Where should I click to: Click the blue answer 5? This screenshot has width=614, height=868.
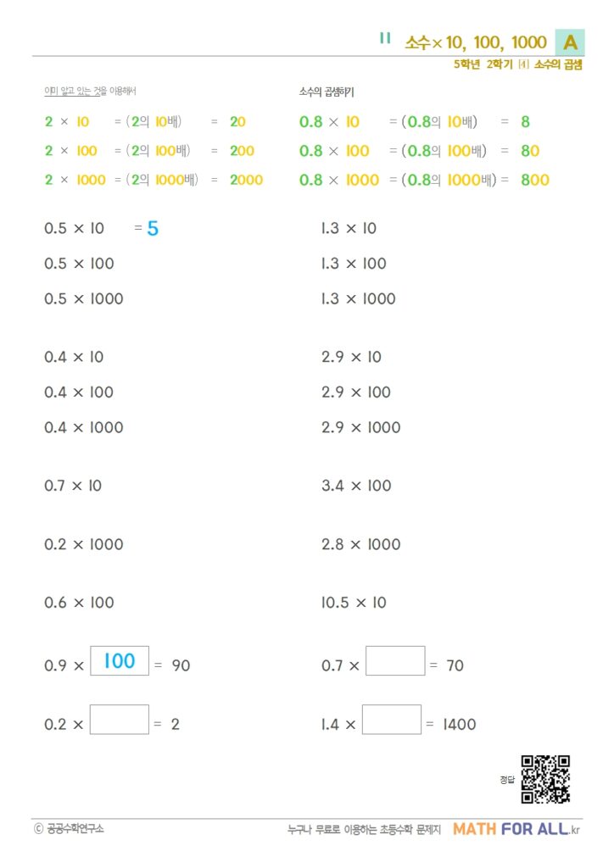click(x=153, y=228)
